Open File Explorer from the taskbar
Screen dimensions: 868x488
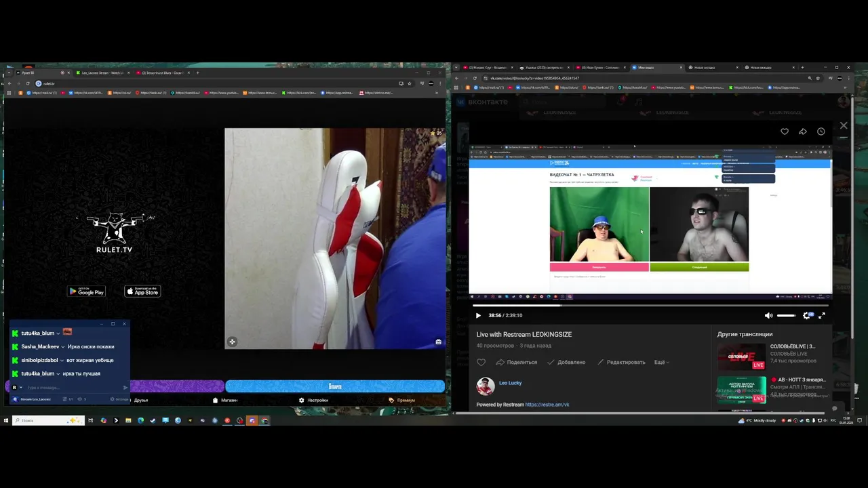point(128,420)
